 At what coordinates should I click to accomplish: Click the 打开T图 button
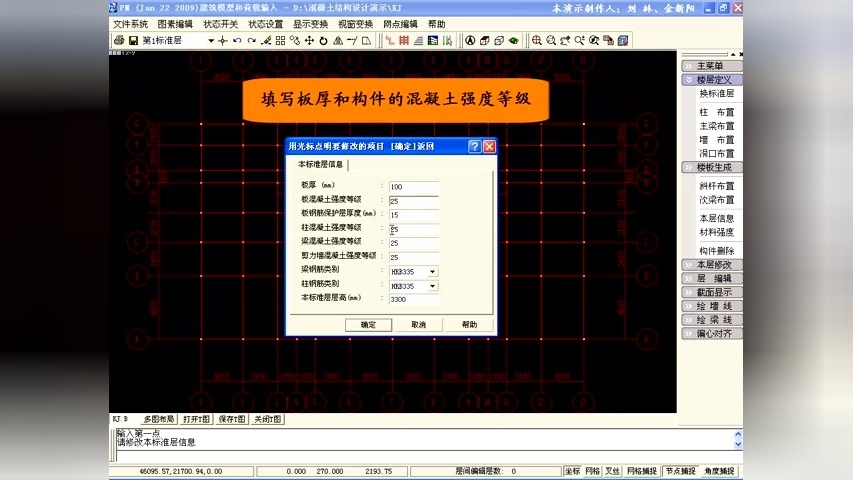[196, 419]
